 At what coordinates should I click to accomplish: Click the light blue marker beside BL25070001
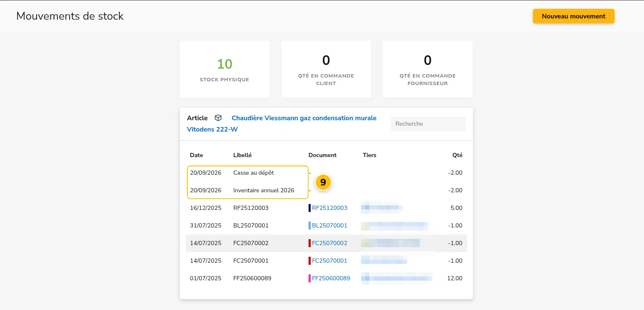click(x=309, y=225)
